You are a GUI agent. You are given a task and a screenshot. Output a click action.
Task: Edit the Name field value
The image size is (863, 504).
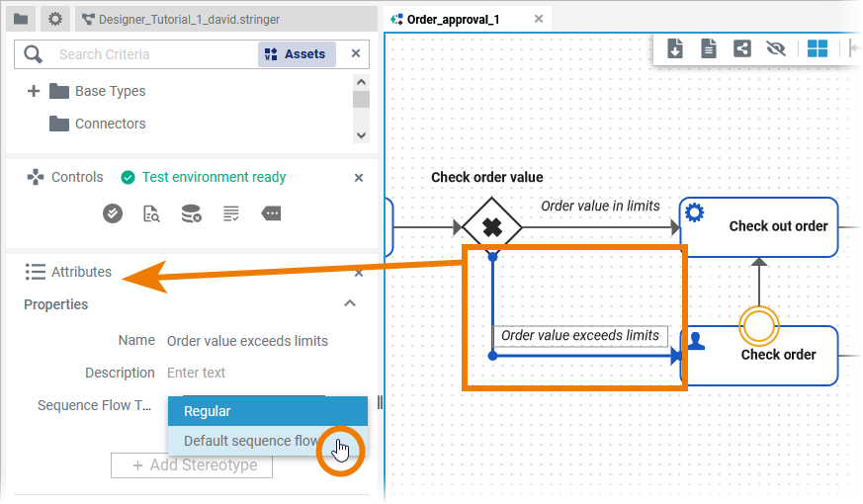[248, 341]
